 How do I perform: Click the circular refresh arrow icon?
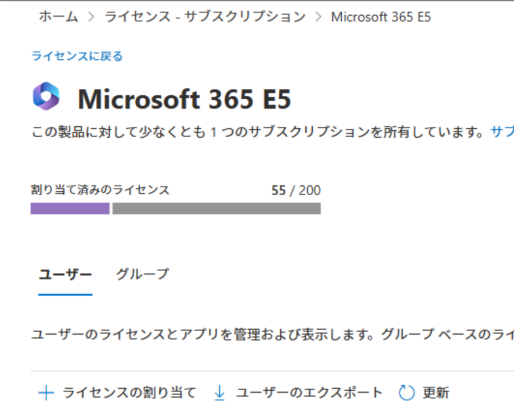(407, 393)
